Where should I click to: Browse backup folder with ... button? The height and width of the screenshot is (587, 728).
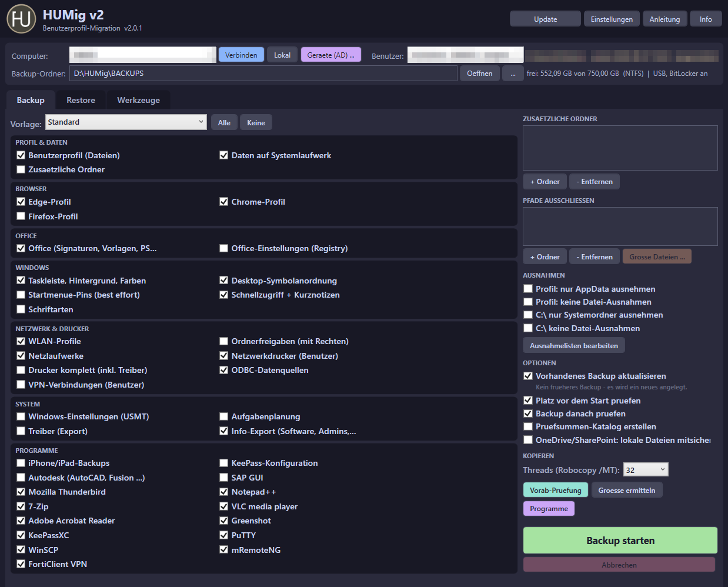click(x=513, y=74)
